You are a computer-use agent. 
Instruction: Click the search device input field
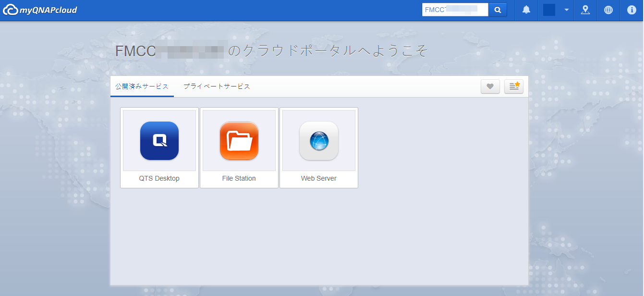[455, 10]
